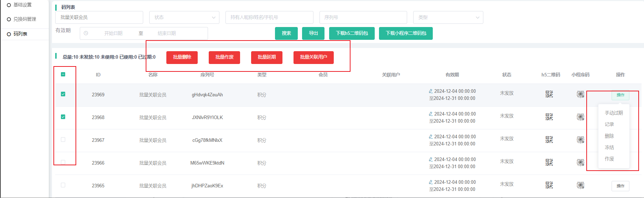
Task: Toggle the select-all checkbox in table header
Action: (x=63, y=74)
